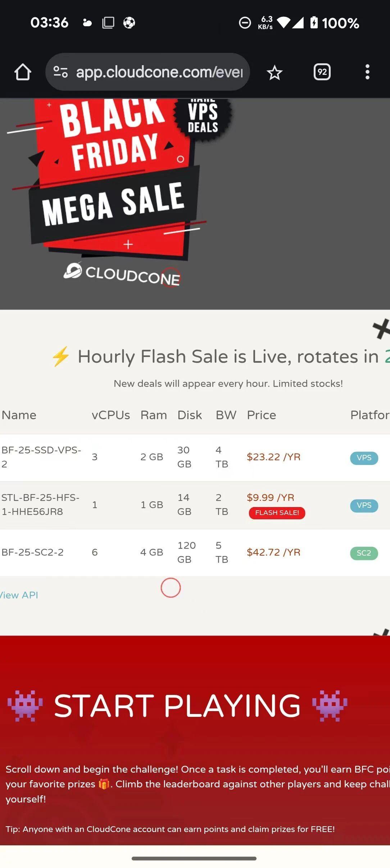Tap VPS badge on BF-25-SSD-VPS-2 row
This screenshot has width=390, height=868.
pos(364,458)
